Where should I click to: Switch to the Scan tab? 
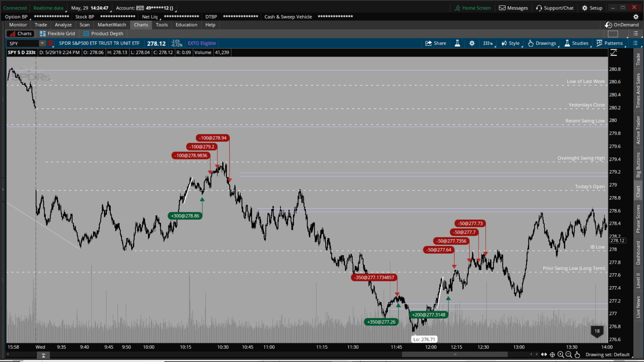[x=85, y=25]
